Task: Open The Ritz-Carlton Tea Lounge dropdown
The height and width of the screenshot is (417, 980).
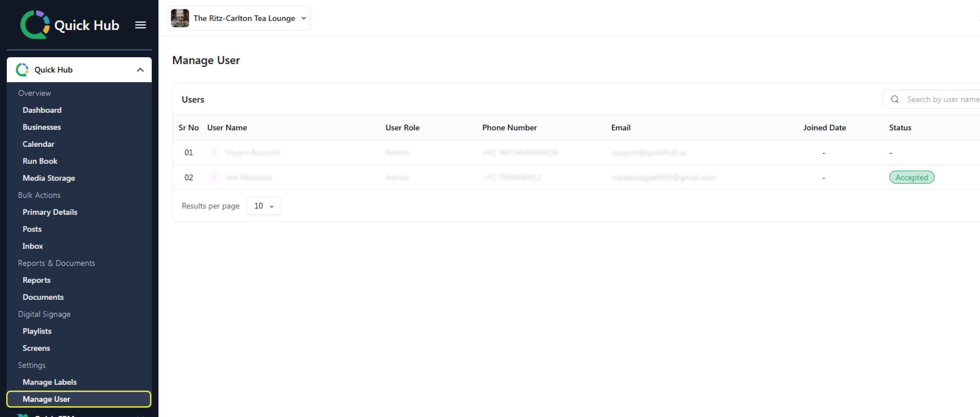Action: pyautogui.click(x=303, y=18)
